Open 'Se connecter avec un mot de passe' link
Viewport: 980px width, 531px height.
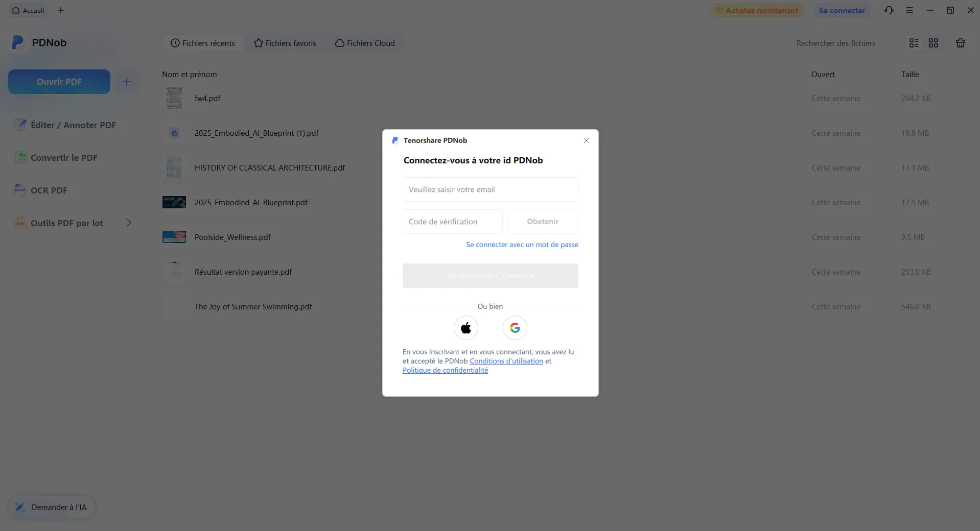coord(522,245)
